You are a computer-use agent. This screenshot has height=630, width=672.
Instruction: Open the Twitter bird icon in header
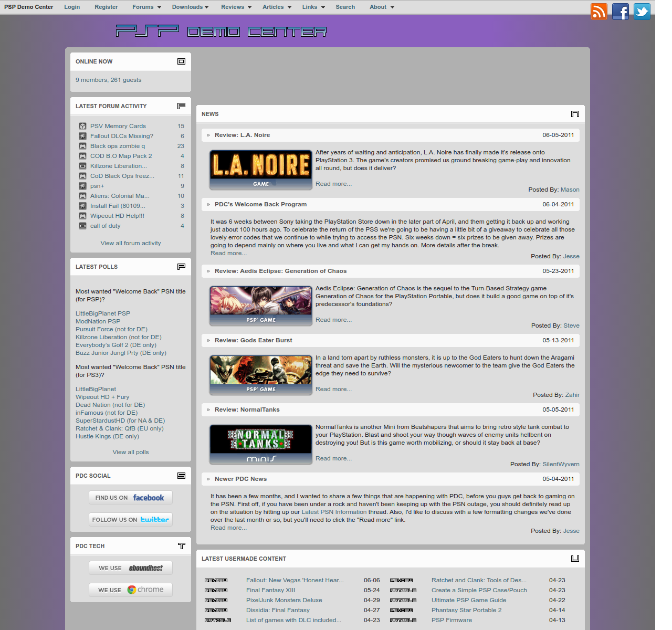click(x=642, y=11)
